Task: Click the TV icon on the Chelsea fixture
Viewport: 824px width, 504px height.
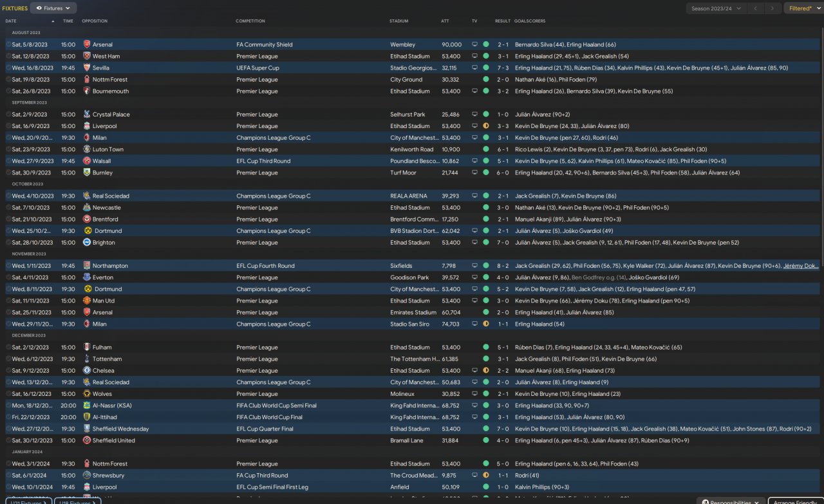Action: coord(475,371)
